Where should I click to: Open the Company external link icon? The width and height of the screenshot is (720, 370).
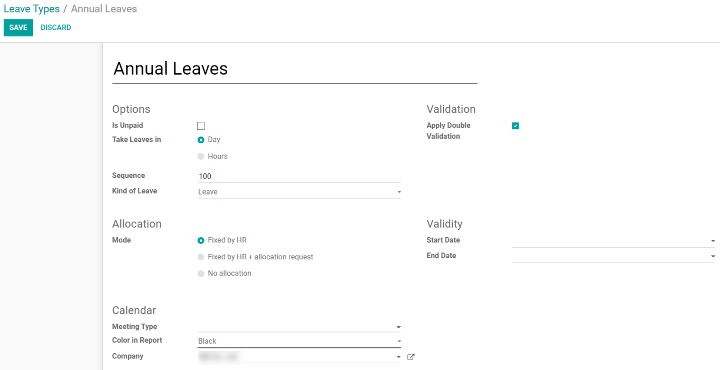click(411, 357)
